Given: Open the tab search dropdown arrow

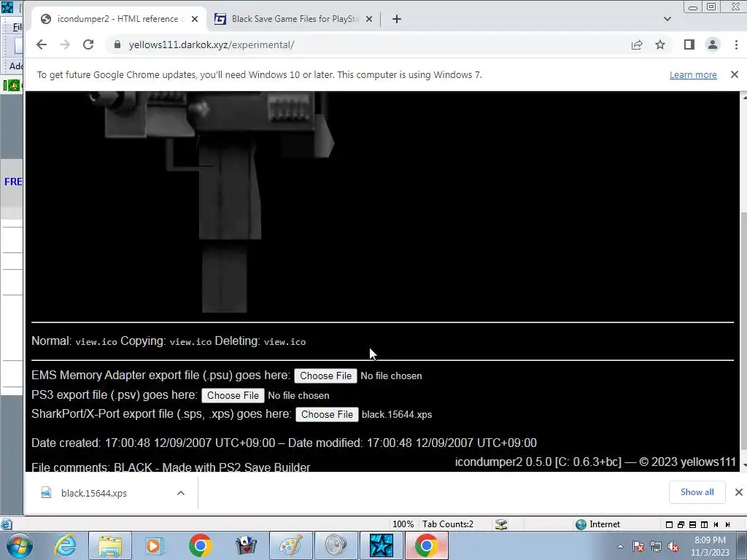Looking at the screenshot, I should tap(667, 19).
